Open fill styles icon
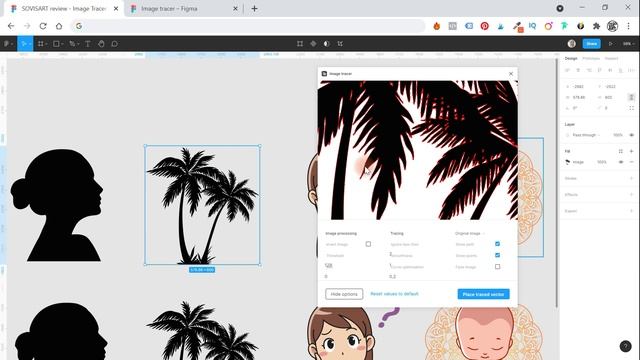The height and width of the screenshot is (360, 640). click(x=620, y=151)
